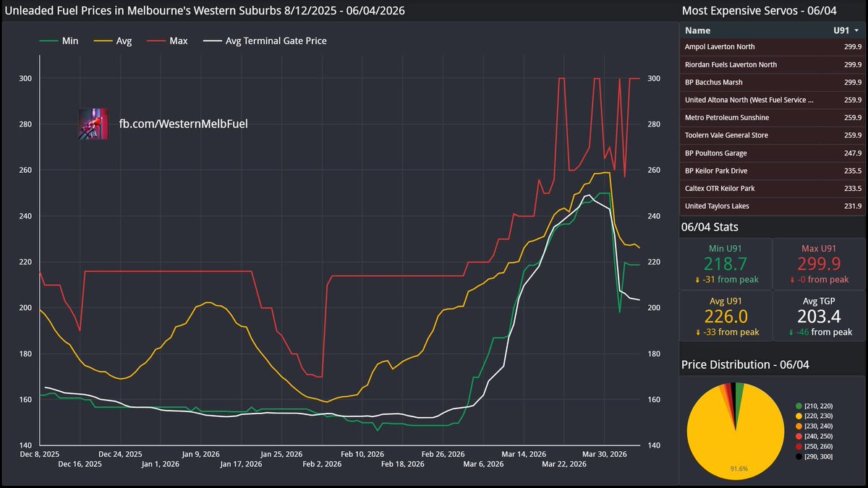Click the Mar 30, 2026 axis label
This screenshot has width=868, height=488.
point(603,455)
